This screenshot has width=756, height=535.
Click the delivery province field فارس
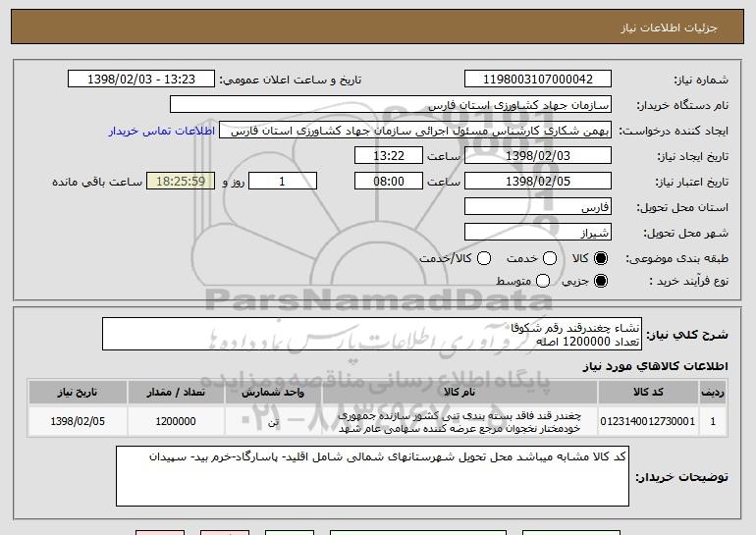point(538,207)
